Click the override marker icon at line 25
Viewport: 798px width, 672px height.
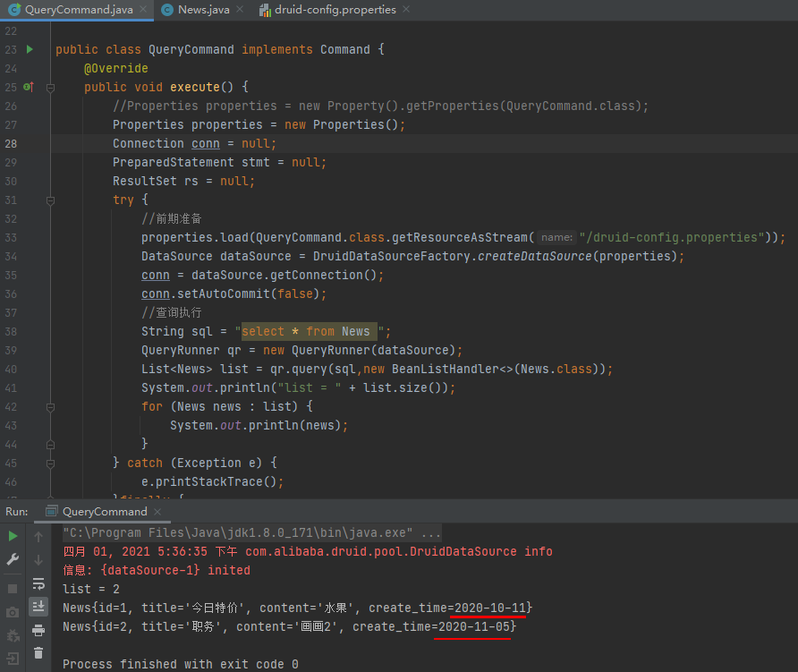(29, 87)
